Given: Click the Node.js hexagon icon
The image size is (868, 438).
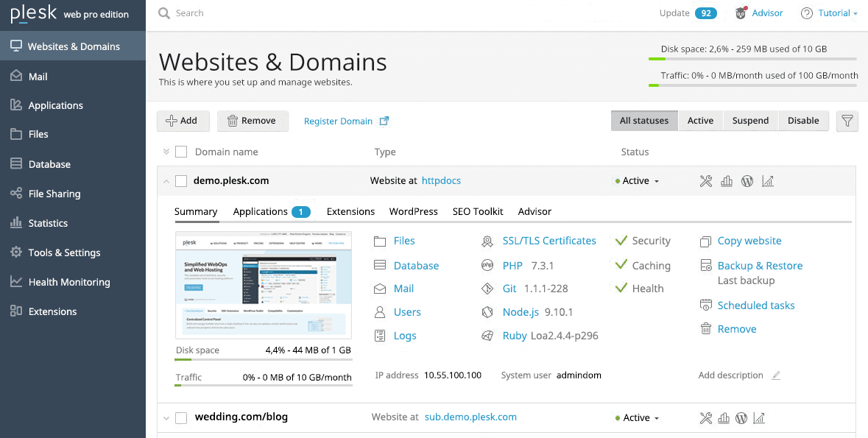Looking at the screenshot, I should point(487,312).
